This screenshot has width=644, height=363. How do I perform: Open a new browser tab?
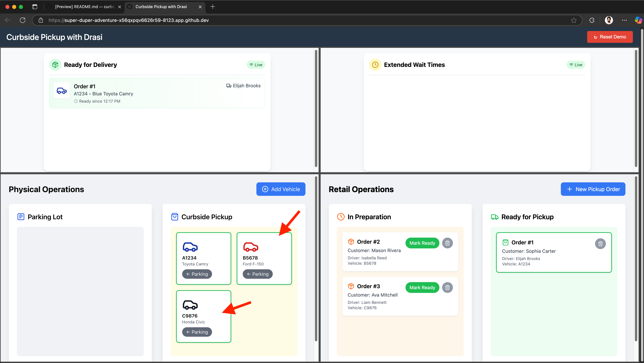point(213,7)
